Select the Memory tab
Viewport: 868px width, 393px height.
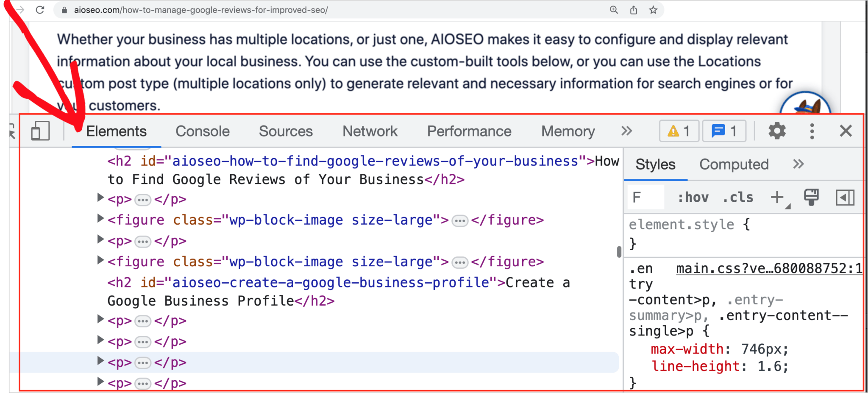(x=568, y=131)
